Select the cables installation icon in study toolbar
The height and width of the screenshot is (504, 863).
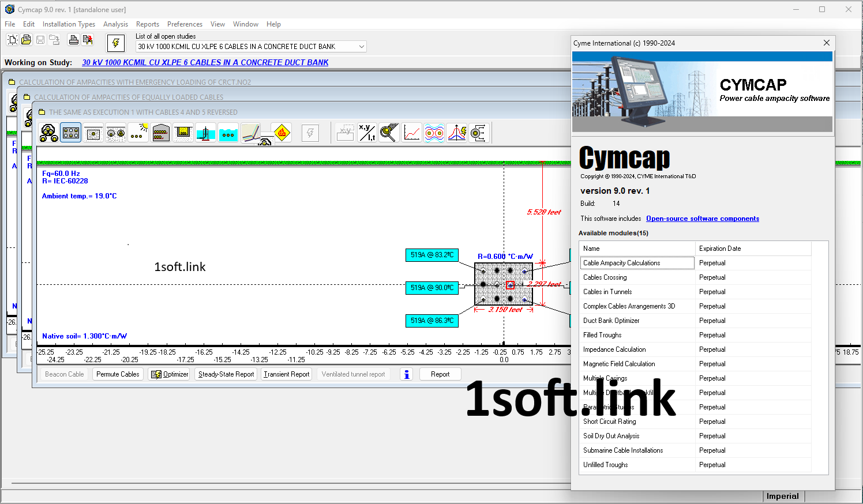48,133
